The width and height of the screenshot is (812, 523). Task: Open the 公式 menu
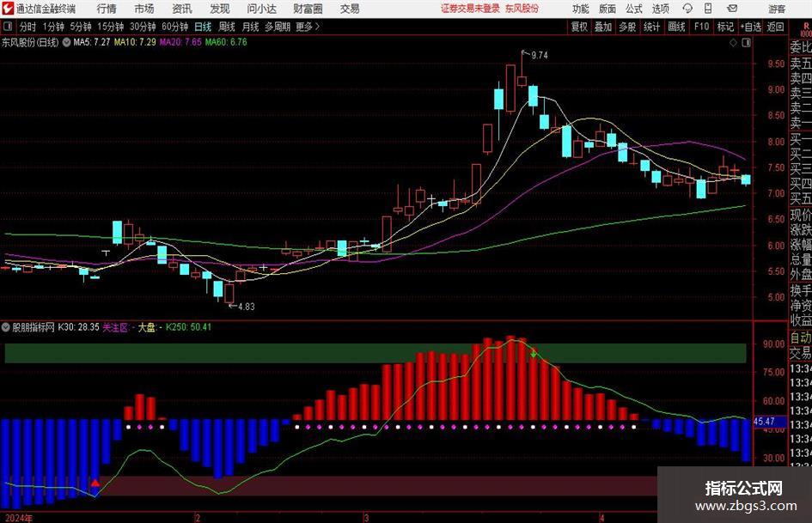(x=634, y=9)
